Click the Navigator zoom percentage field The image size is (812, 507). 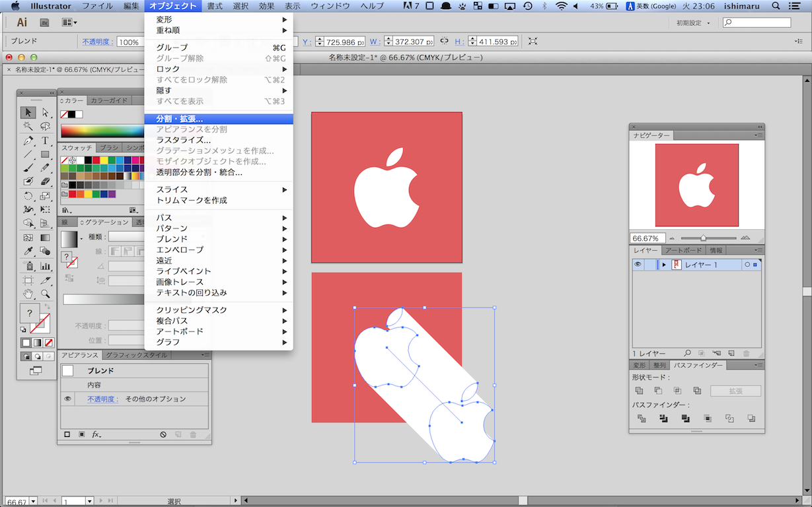click(x=647, y=238)
